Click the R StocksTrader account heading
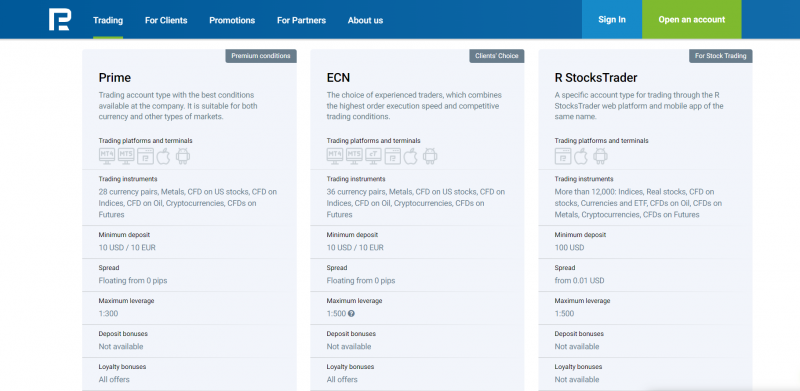 (596, 78)
